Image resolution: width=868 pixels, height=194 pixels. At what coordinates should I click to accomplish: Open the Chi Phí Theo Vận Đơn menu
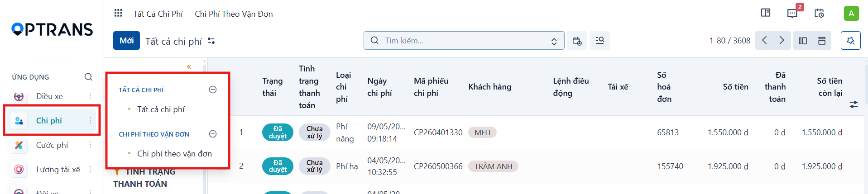pyautogui.click(x=234, y=14)
